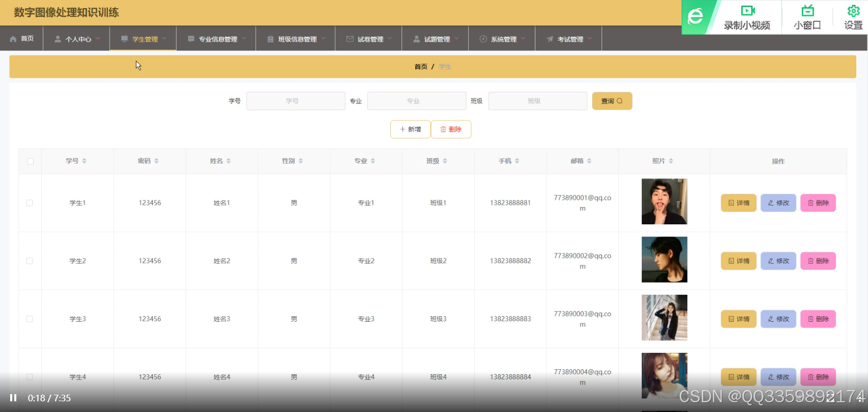The width and height of the screenshot is (868, 412).
Task: Open the 班级信息管理 menu label
Action: pos(297,39)
